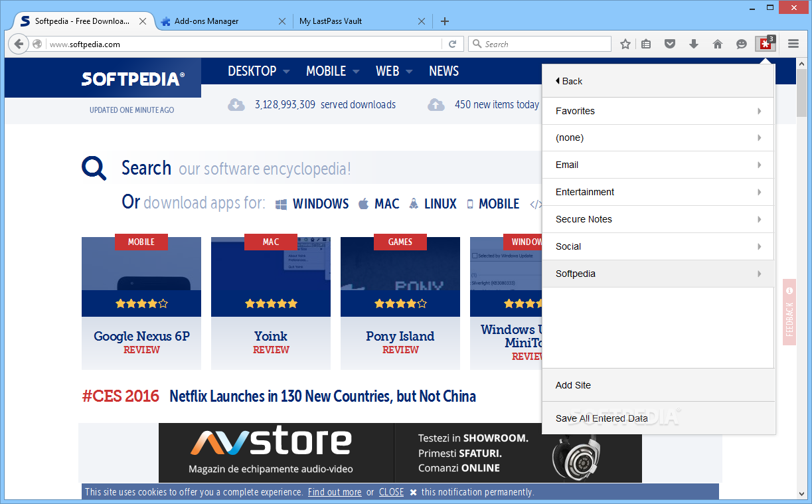Click the #CES 2016 tag link
The height and width of the screenshot is (504, 812).
point(121,396)
